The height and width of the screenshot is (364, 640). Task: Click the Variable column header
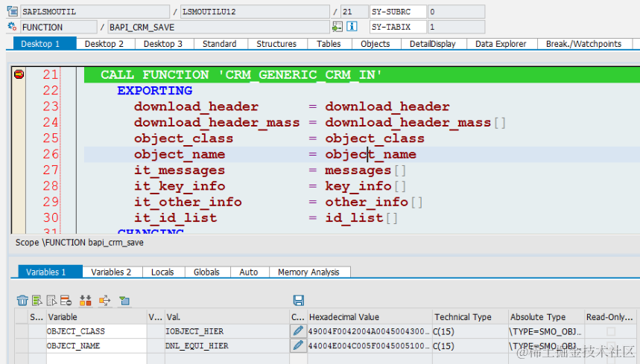[96, 316]
